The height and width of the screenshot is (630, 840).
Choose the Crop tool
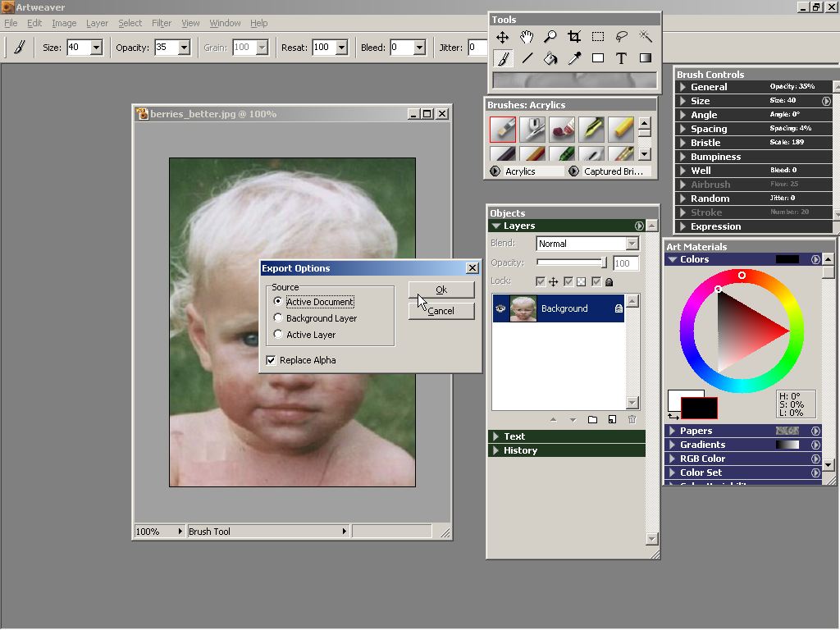[574, 37]
